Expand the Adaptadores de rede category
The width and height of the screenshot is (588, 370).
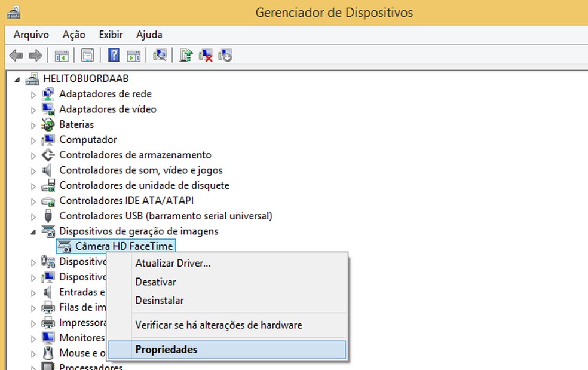tap(33, 94)
